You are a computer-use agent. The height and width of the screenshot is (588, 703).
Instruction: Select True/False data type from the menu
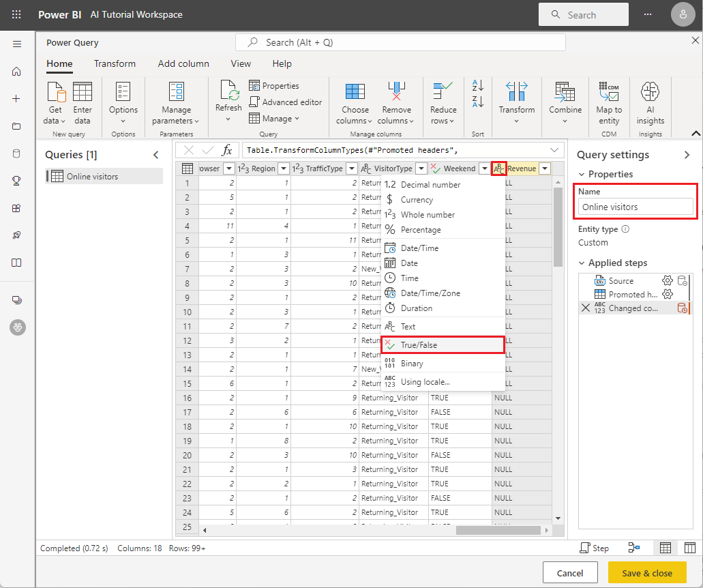pyautogui.click(x=443, y=345)
